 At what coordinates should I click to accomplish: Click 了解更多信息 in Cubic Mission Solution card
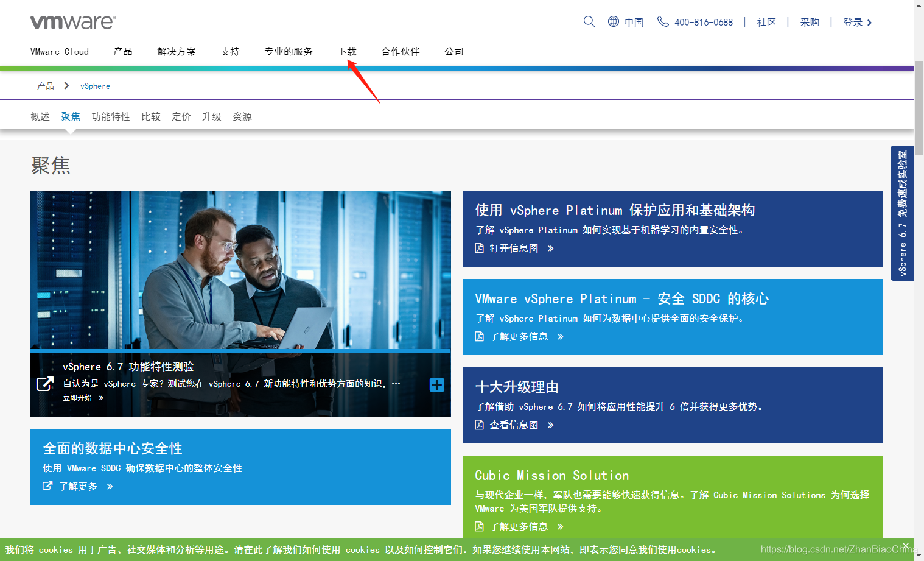[x=519, y=527]
